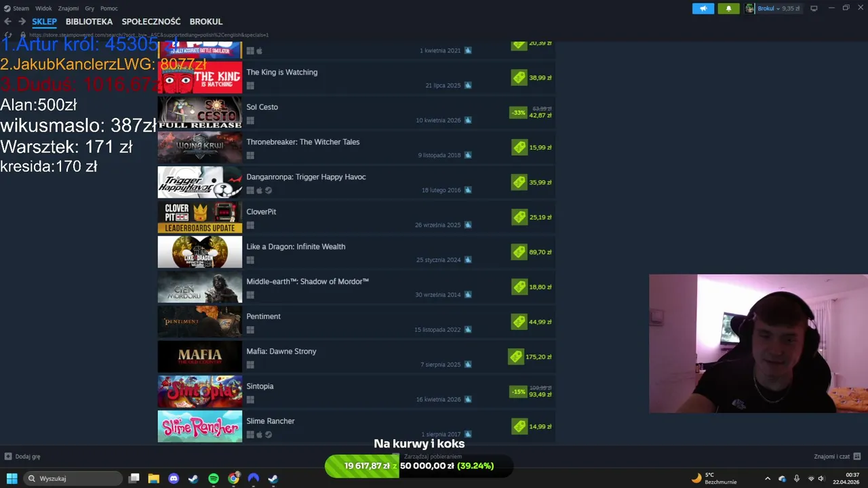Switch to Big Picture mode monitor icon
868x488 pixels.
tap(814, 8)
